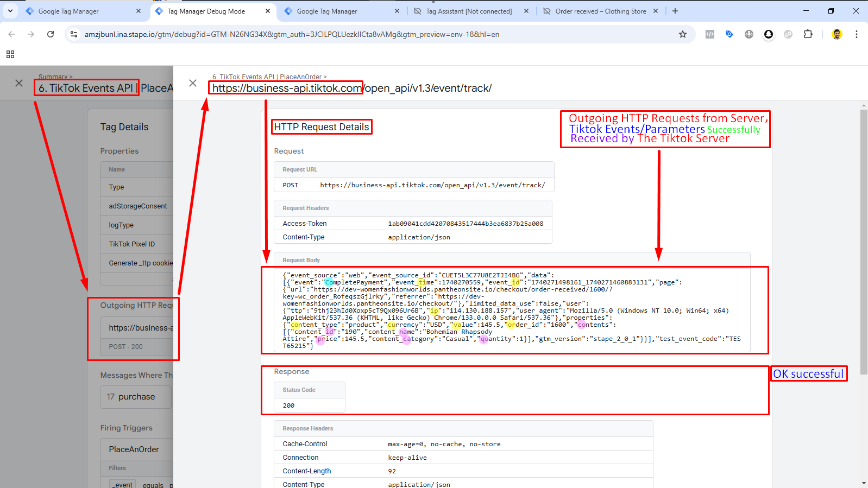Select the Content-Length 92 row
This screenshot has width=868, height=488.
(463, 471)
